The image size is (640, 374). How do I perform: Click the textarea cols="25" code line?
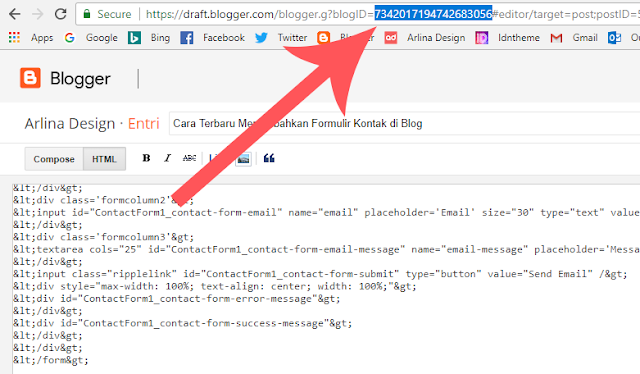[326, 249]
